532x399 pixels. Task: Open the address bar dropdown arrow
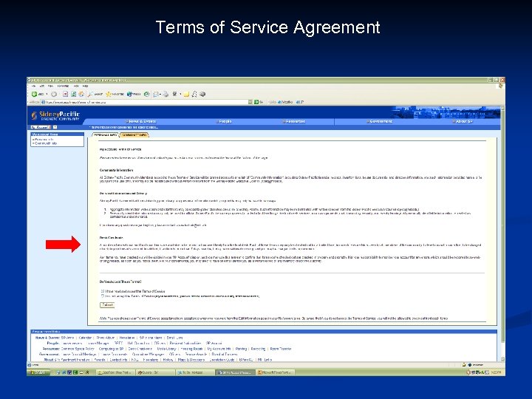click(x=250, y=102)
